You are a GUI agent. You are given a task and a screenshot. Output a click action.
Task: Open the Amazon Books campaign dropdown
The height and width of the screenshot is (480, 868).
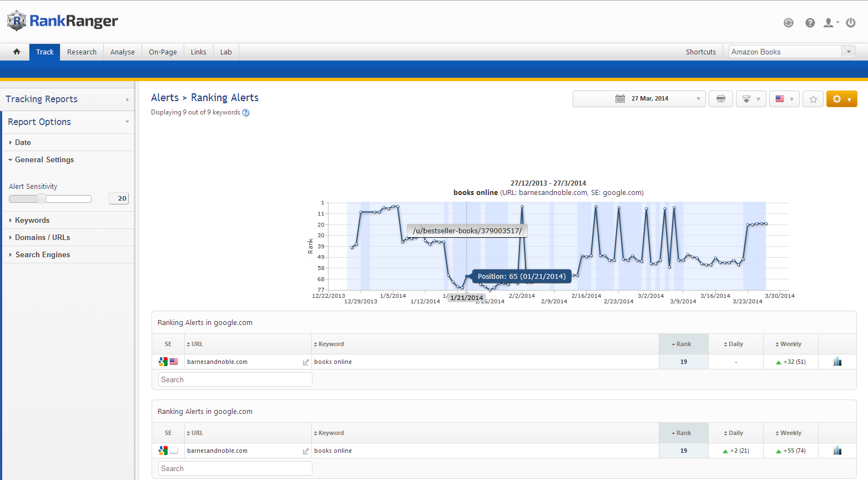(791, 52)
